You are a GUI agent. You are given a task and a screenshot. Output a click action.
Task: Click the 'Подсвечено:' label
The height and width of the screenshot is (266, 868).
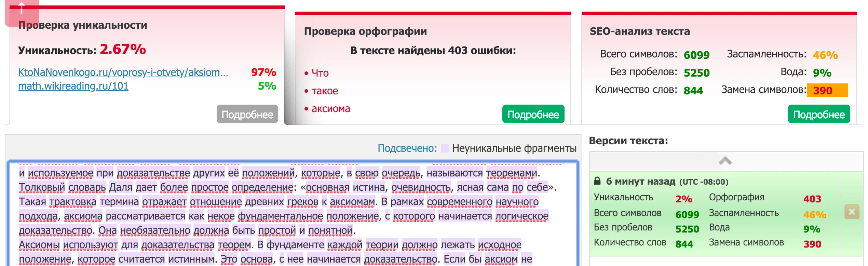pos(407,148)
